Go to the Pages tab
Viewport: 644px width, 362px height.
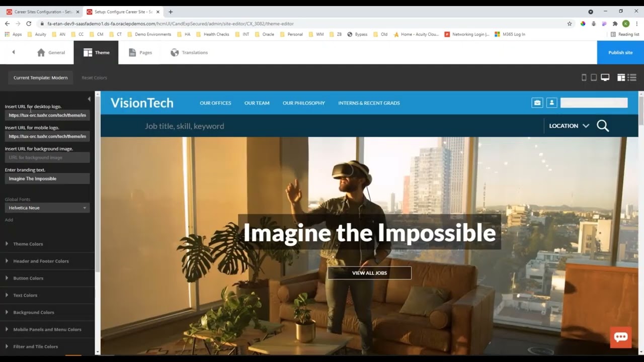(x=140, y=52)
